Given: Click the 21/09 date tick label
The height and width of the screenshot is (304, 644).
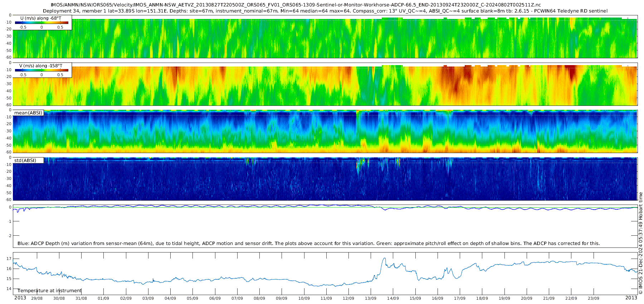Looking at the screenshot, I should pos(549,298).
